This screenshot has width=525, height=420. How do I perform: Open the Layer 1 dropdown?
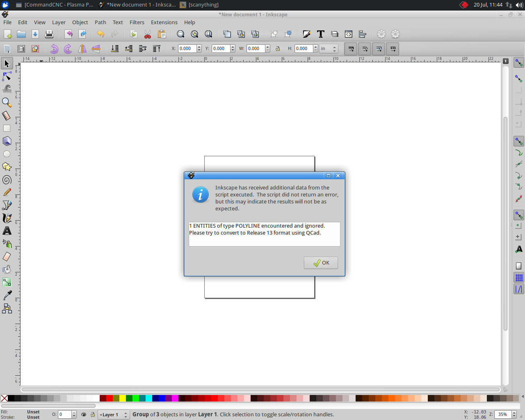(x=114, y=415)
